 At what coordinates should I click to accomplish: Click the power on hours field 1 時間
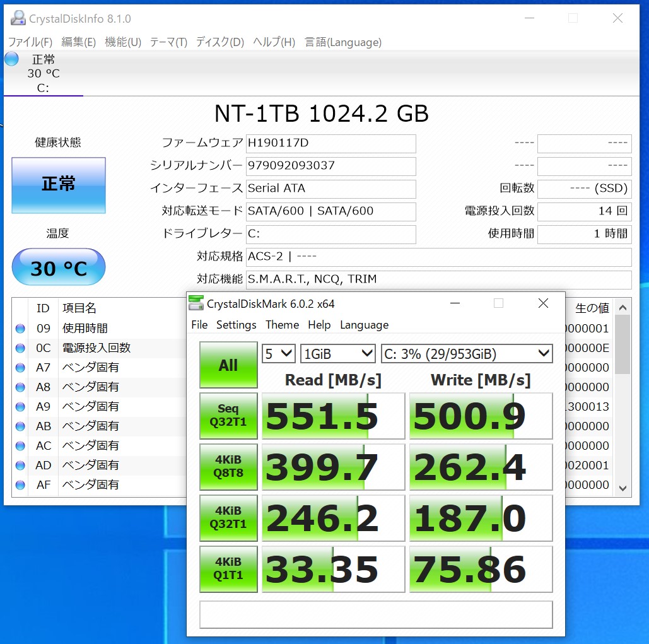click(585, 234)
